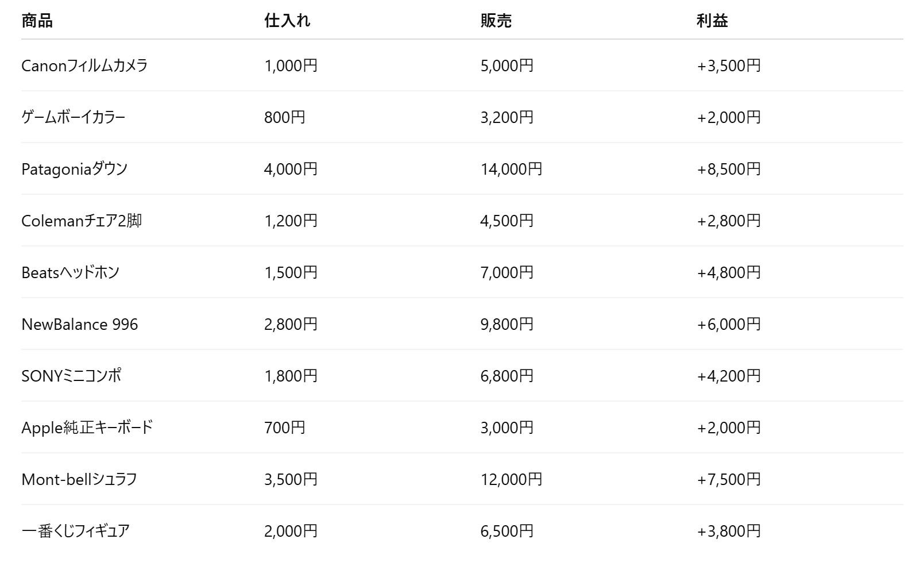Click the 9,800円 selling price cell
924x562 pixels.
(x=507, y=324)
